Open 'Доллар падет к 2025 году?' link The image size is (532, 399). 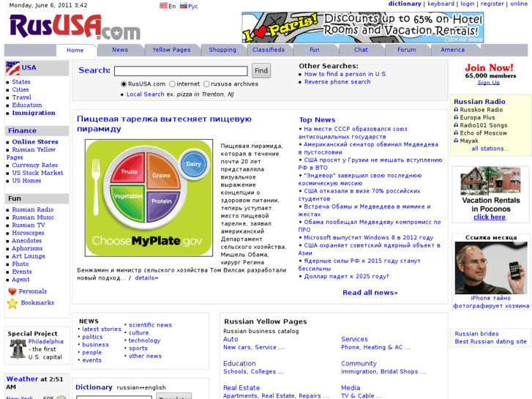click(x=346, y=277)
